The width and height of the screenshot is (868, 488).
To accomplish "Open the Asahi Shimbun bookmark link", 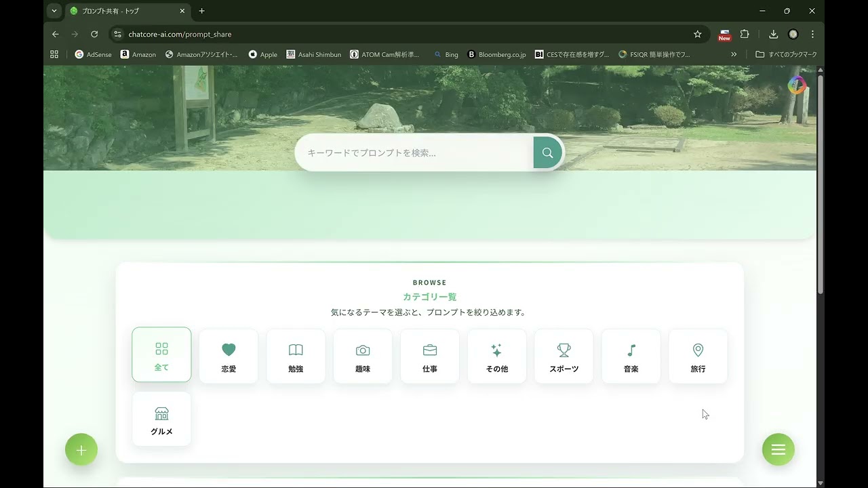I will click(x=313, y=54).
